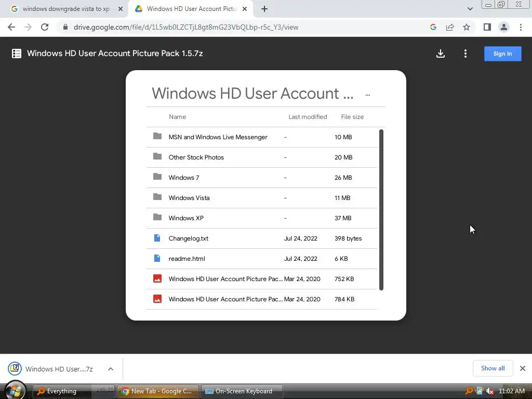Open the Chrome profile avatar menu
Viewport: 532px width, 399px height.
(x=504, y=27)
